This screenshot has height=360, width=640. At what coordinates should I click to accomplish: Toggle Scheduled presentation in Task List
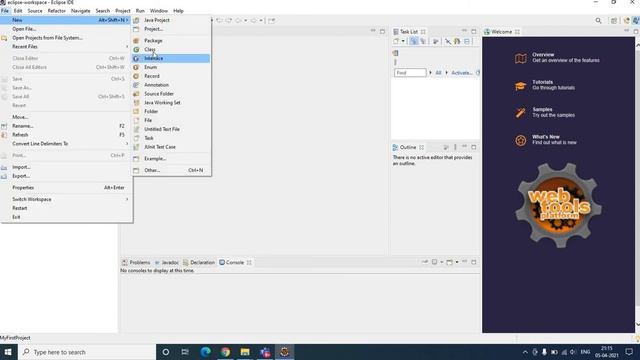click(423, 41)
